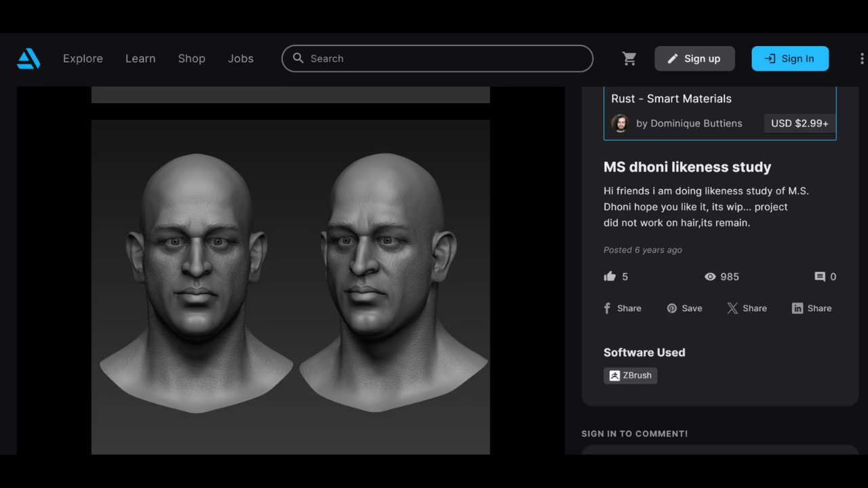
Task: Click the thumbs-up like icon
Action: pos(610,277)
